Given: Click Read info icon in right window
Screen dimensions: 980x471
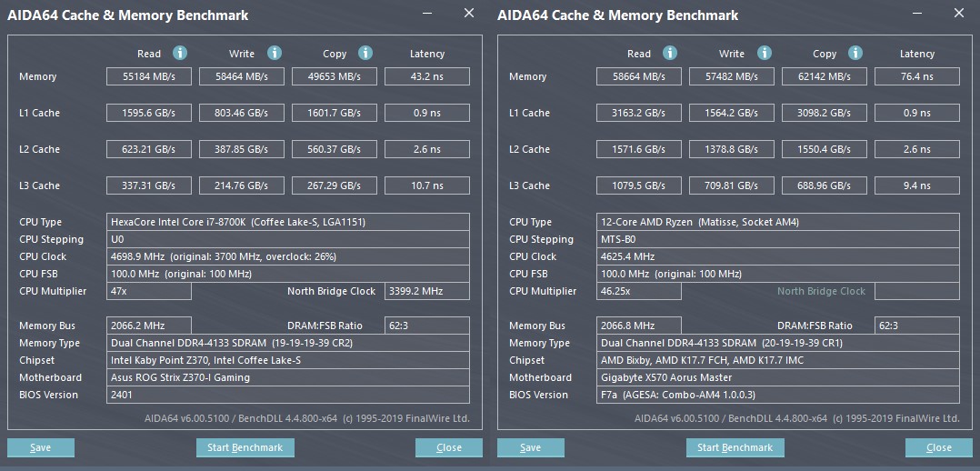Looking at the screenshot, I should pos(670,53).
